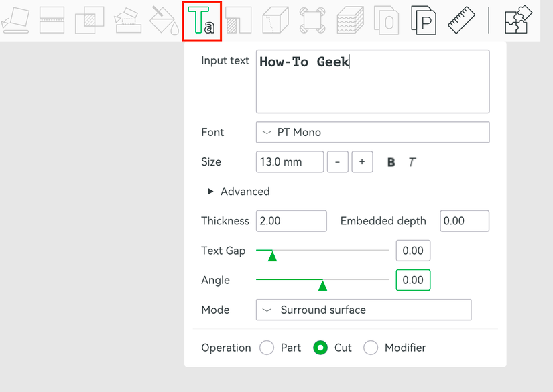Select the Part operation radio button
This screenshot has height=392, width=553.
point(267,348)
